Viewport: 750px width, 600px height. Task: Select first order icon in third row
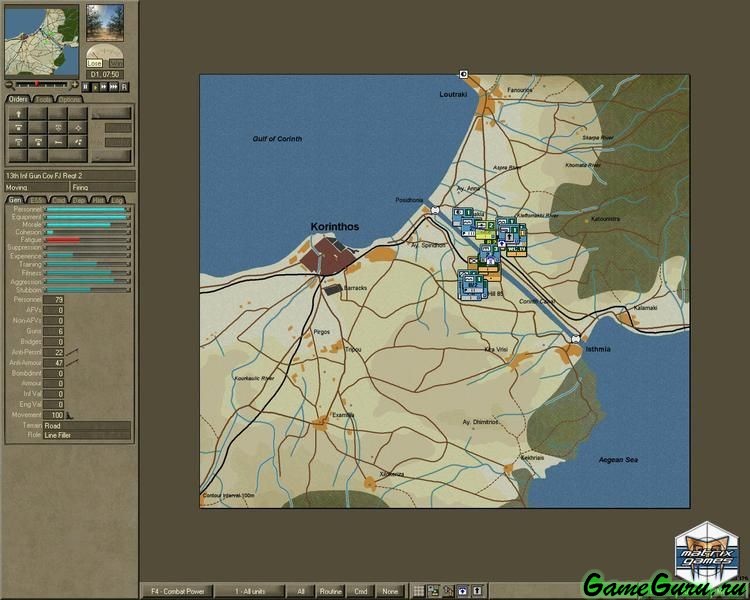18,142
